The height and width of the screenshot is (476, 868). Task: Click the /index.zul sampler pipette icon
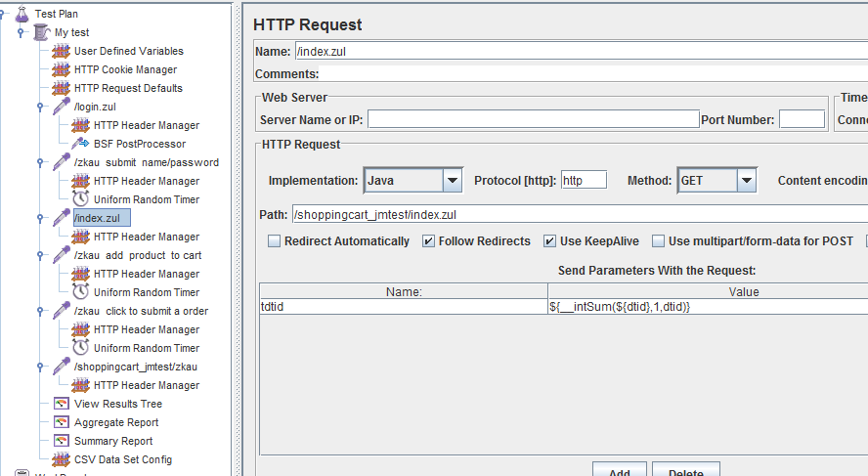click(61, 218)
